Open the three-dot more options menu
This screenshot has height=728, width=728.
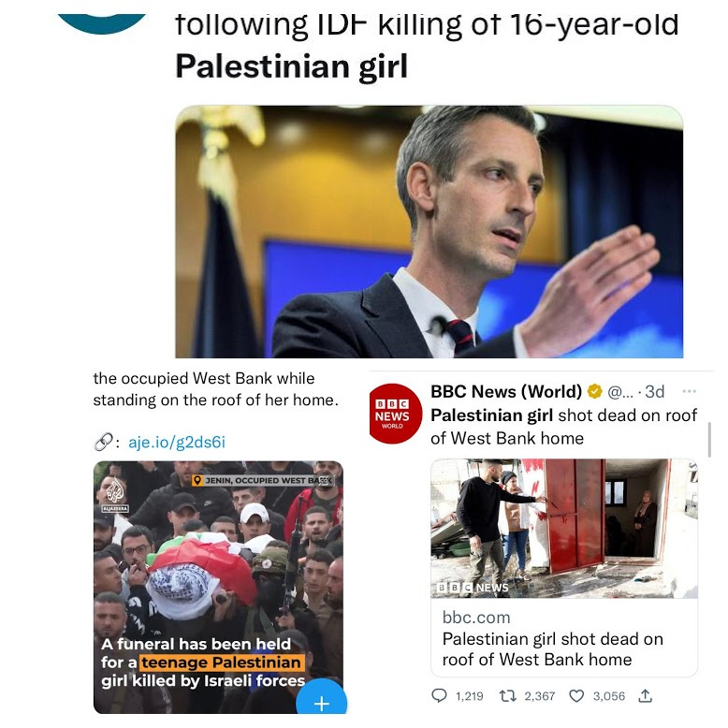point(689,391)
